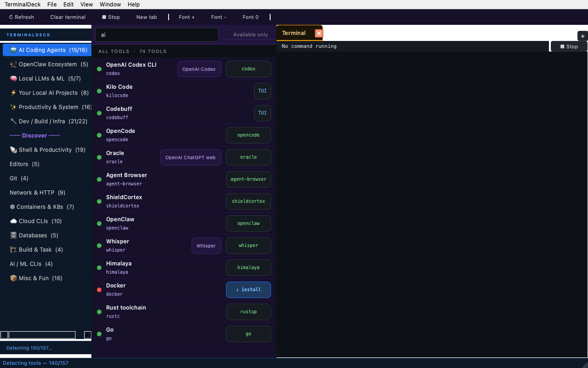This screenshot has height=368, width=588.
Task: Click the purple Whisper tag button
Action: (206, 246)
